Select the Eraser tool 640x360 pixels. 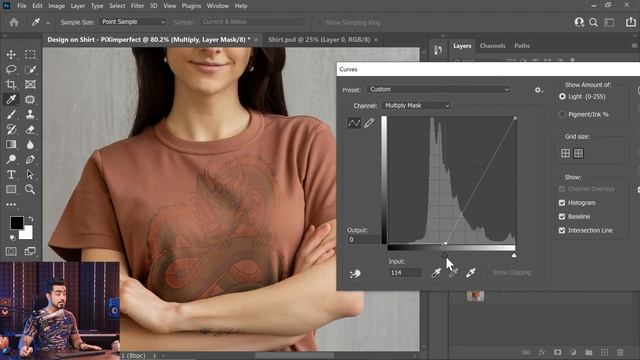pyautogui.click(x=30, y=129)
